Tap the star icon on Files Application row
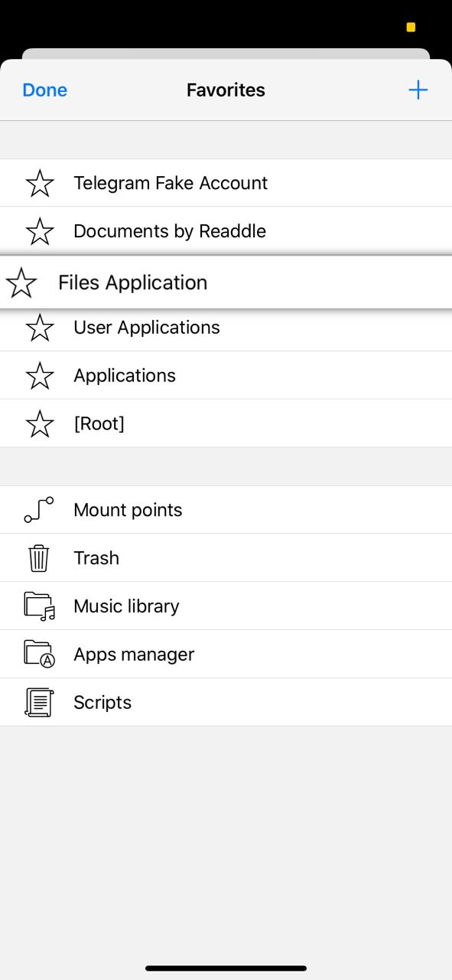452x980 pixels. click(x=21, y=283)
